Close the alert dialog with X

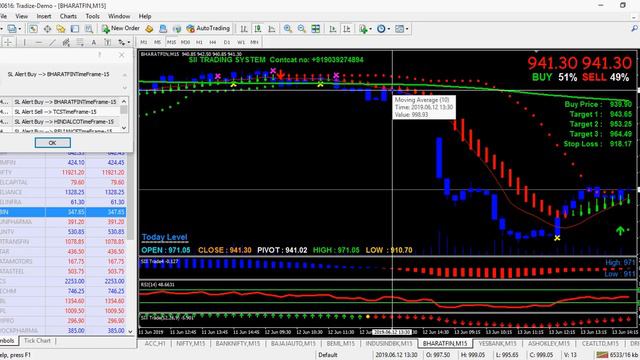coord(122,55)
